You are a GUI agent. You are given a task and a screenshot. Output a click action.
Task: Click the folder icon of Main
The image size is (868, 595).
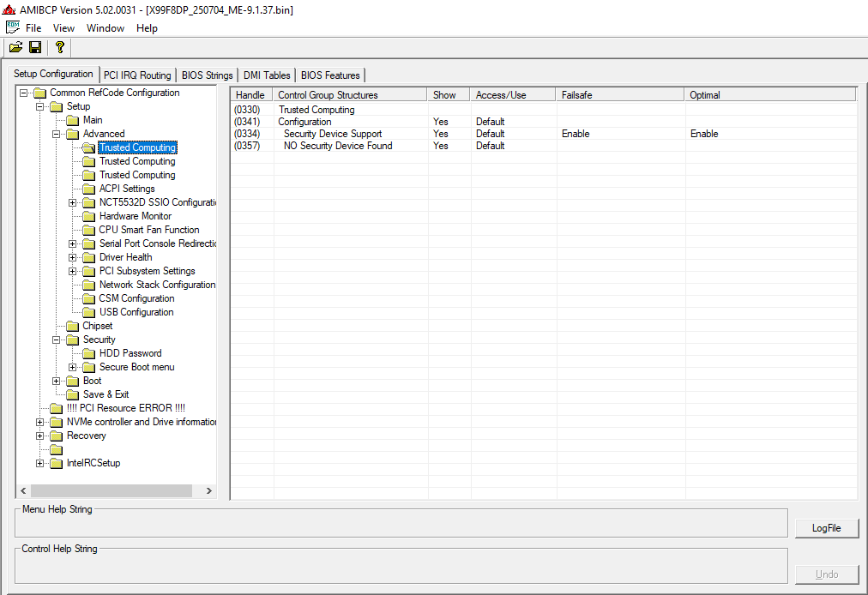pos(73,121)
